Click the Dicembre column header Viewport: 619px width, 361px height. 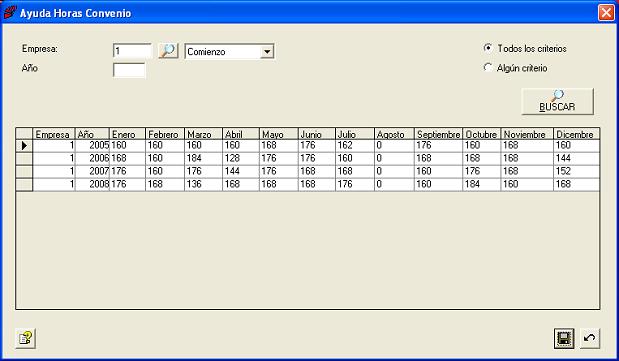point(576,134)
